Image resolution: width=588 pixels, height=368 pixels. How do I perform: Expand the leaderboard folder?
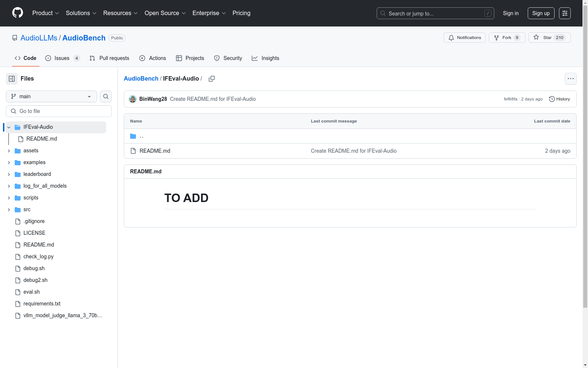click(x=9, y=174)
